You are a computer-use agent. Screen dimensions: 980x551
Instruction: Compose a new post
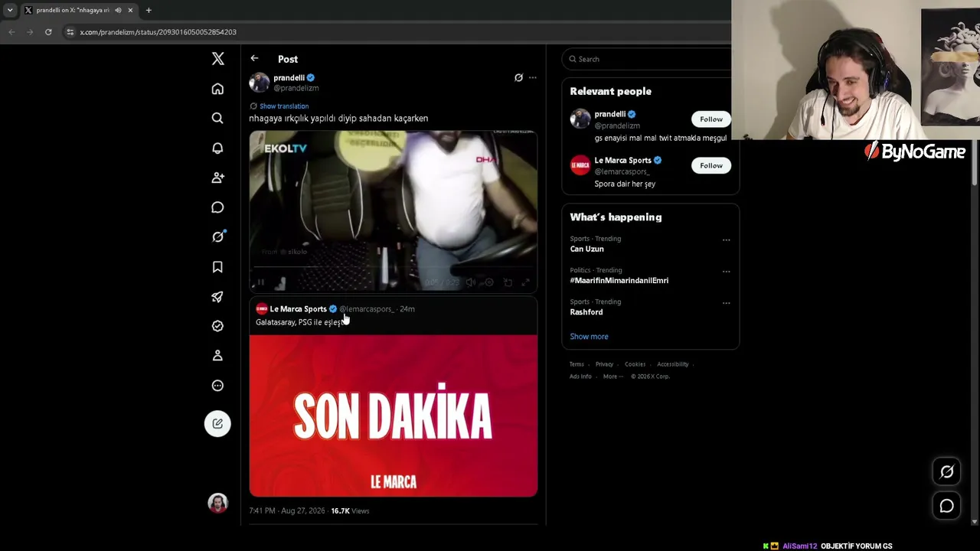[217, 423]
